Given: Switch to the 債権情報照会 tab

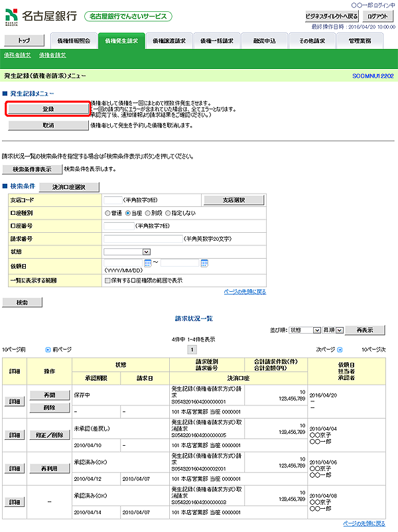Looking at the screenshot, I should coord(74,41).
